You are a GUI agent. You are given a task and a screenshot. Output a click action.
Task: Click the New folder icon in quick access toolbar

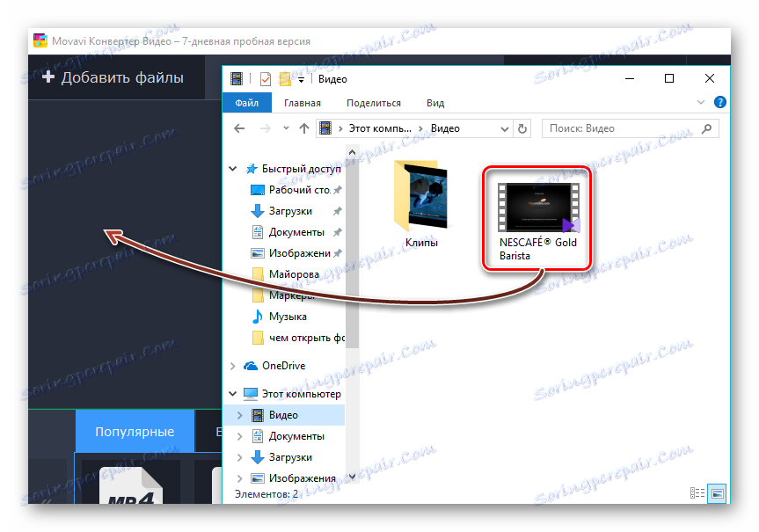[x=285, y=78]
